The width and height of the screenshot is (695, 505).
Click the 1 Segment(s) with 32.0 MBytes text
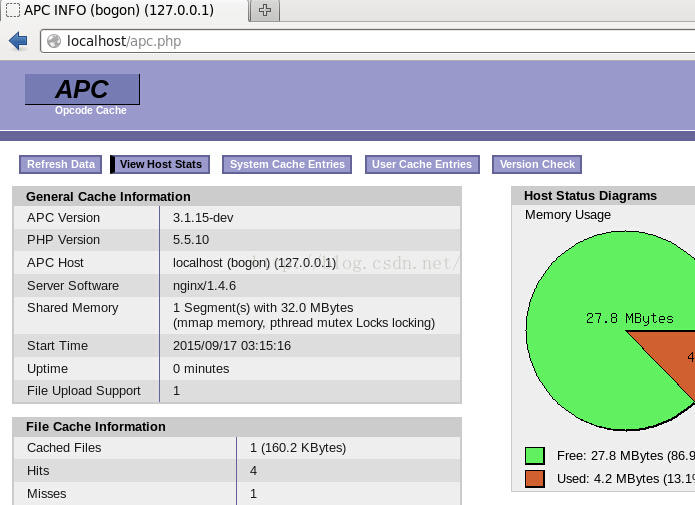click(263, 308)
